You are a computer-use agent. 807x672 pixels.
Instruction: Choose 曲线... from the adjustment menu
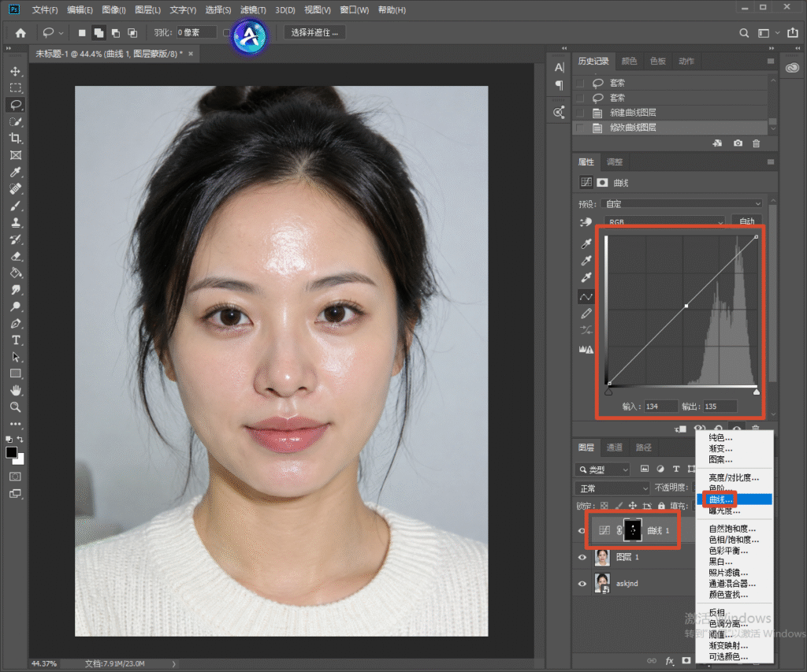pos(734,499)
